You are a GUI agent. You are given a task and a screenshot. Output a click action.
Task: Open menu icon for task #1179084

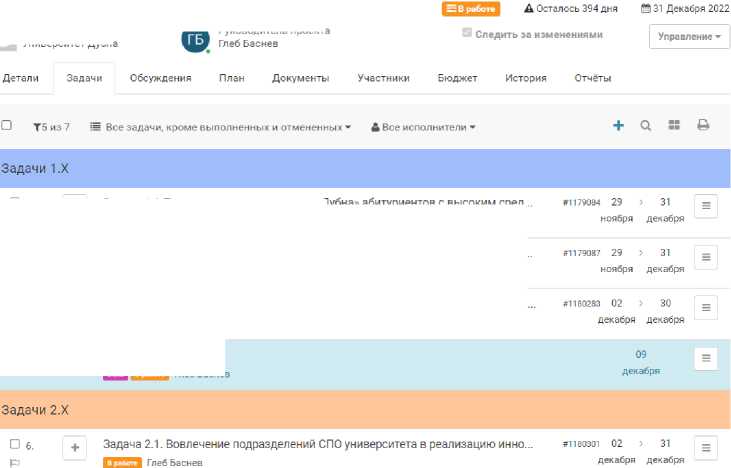tap(706, 206)
